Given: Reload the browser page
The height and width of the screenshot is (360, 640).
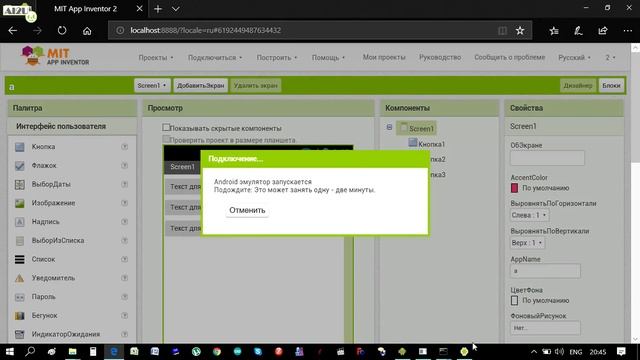Looking at the screenshot, I should (x=62, y=30).
